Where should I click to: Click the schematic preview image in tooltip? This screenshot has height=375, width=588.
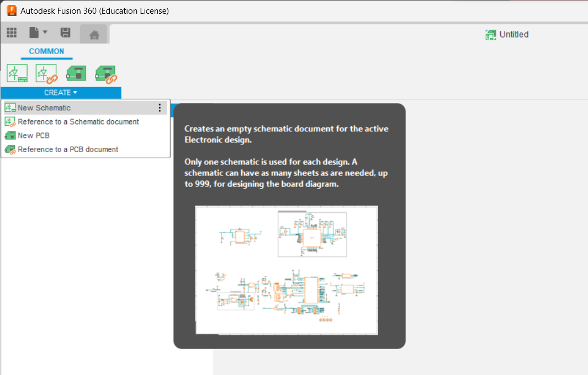[x=287, y=270]
